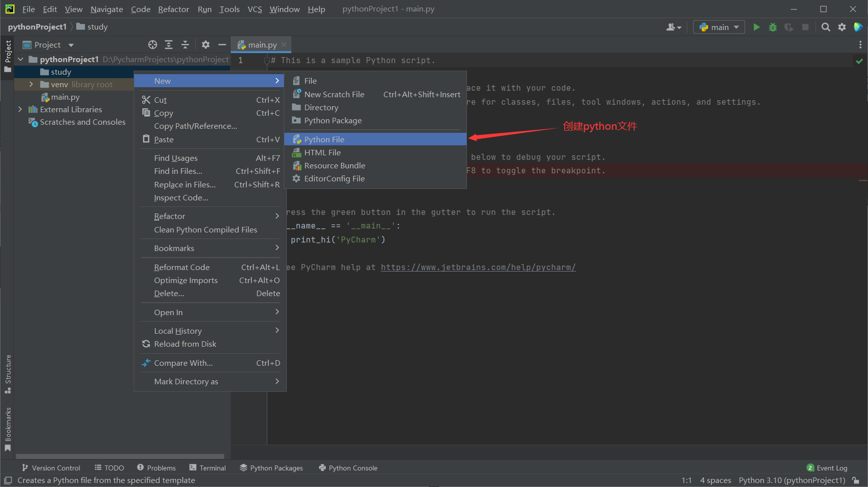
Task: Select Paste in the context menu
Action: pyautogui.click(x=210, y=139)
